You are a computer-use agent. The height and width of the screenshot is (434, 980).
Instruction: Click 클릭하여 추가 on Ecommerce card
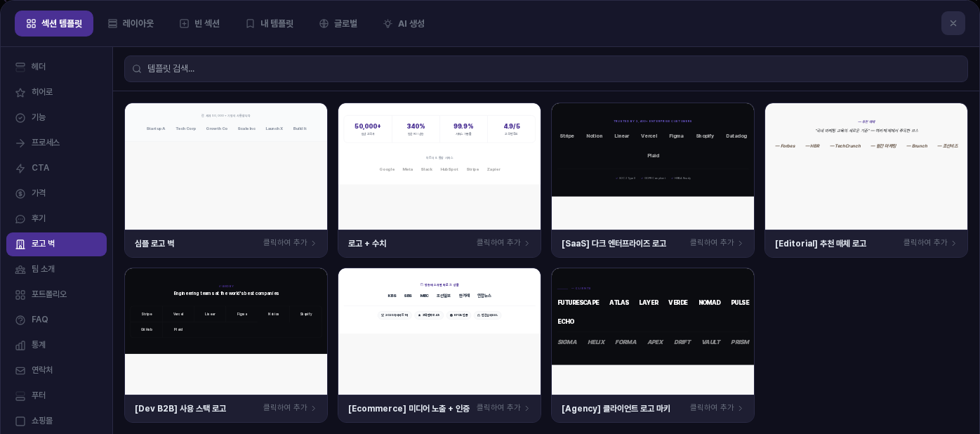coord(498,408)
